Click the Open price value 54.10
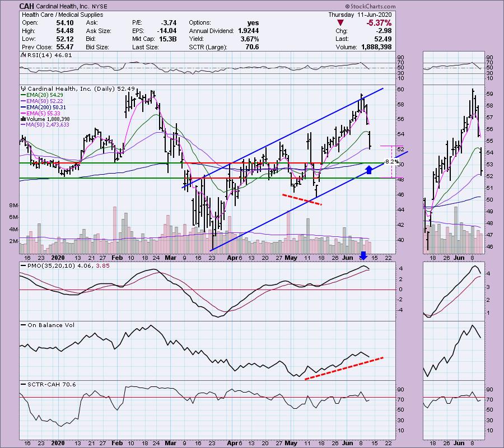The height and width of the screenshot is (448, 504). (65, 23)
